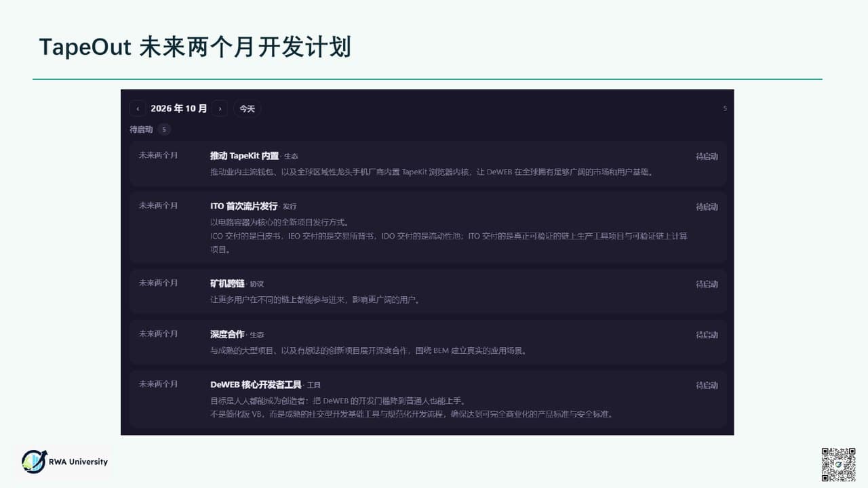The image size is (868, 488).
Task: Click the 目标是人人都能成为创造者 description line
Action: 338,401
